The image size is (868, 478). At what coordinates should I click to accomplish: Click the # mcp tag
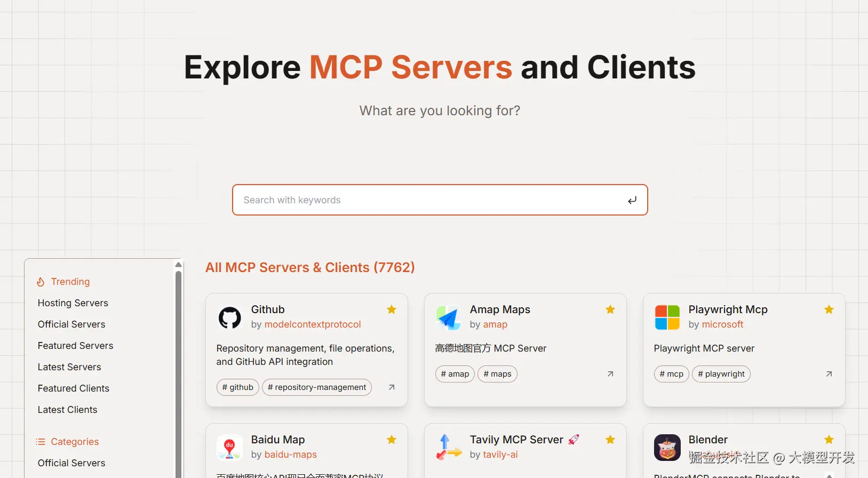(x=672, y=374)
